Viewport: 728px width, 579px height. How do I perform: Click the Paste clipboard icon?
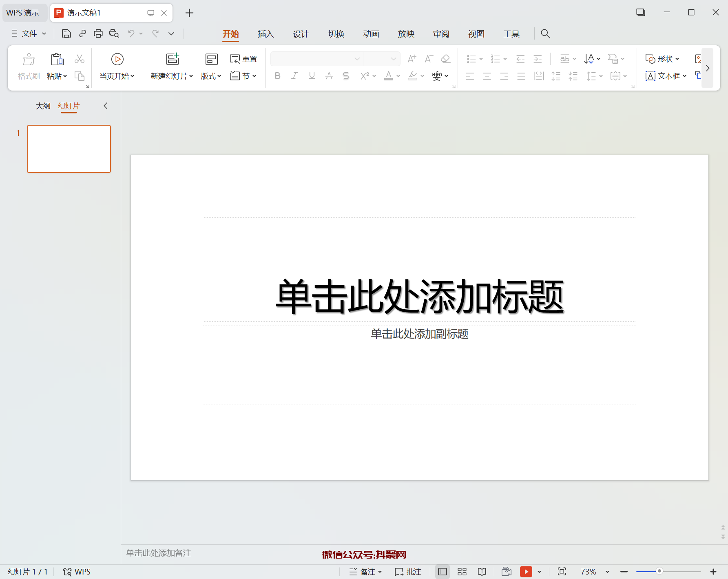point(57,60)
